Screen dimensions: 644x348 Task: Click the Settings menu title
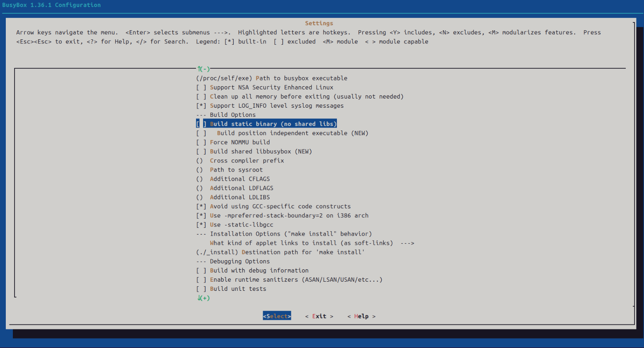pos(319,23)
